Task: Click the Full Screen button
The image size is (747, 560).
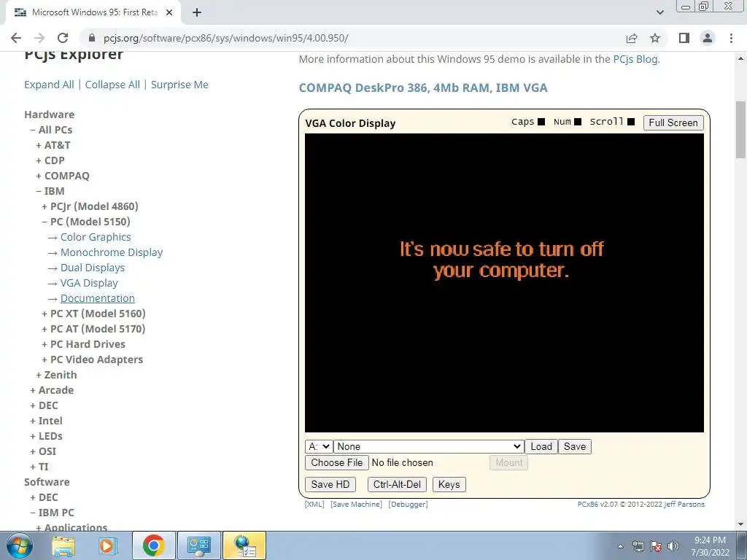Action: [x=673, y=122]
